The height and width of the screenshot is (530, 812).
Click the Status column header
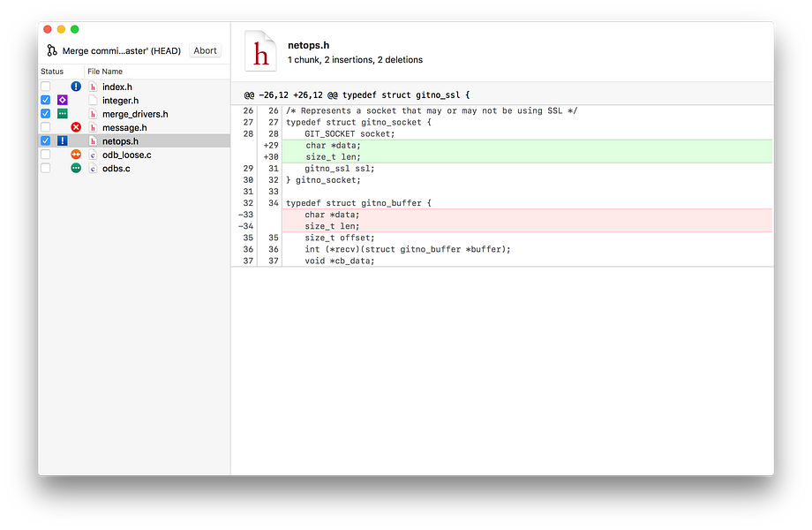(x=52, y=72)
